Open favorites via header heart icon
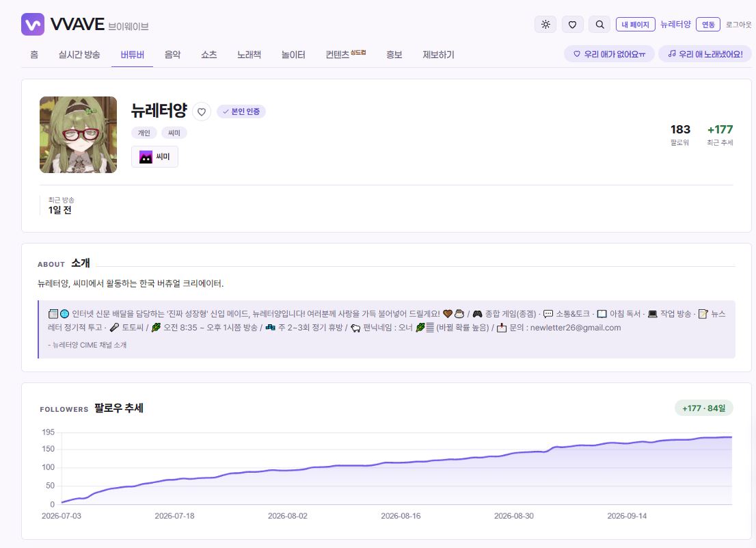 point(572,25)
